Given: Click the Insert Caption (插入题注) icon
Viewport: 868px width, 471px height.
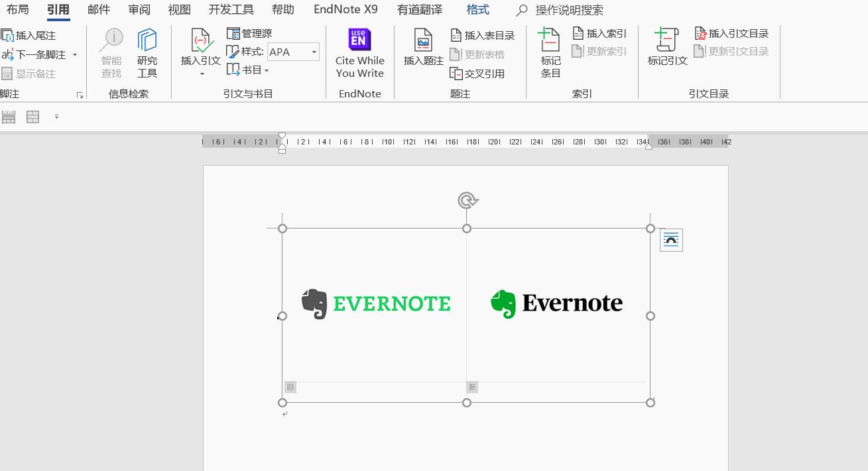Looking at the screenshot, I should pos(423,41).
